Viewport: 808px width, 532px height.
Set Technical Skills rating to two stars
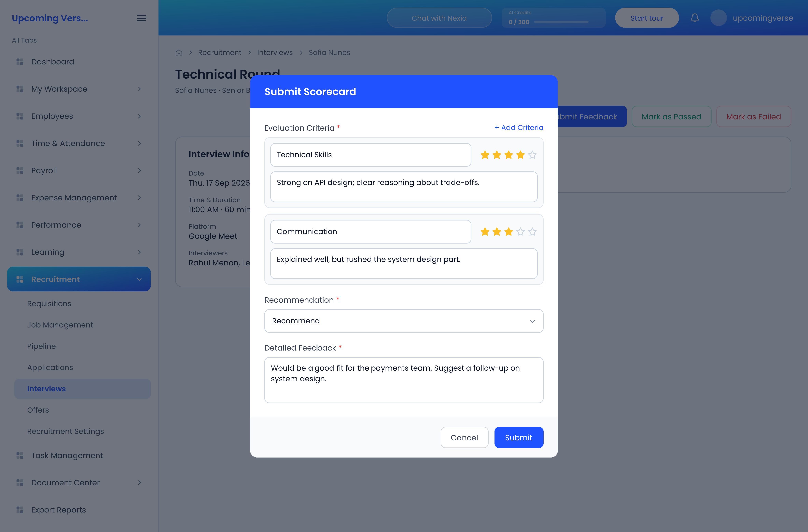[x=497, y=155]
